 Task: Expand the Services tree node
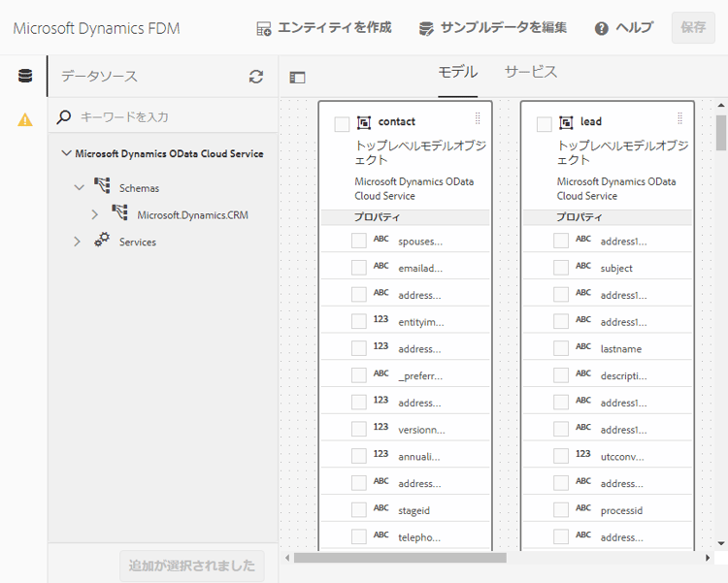pyautogui.click(x=77, y=242)
